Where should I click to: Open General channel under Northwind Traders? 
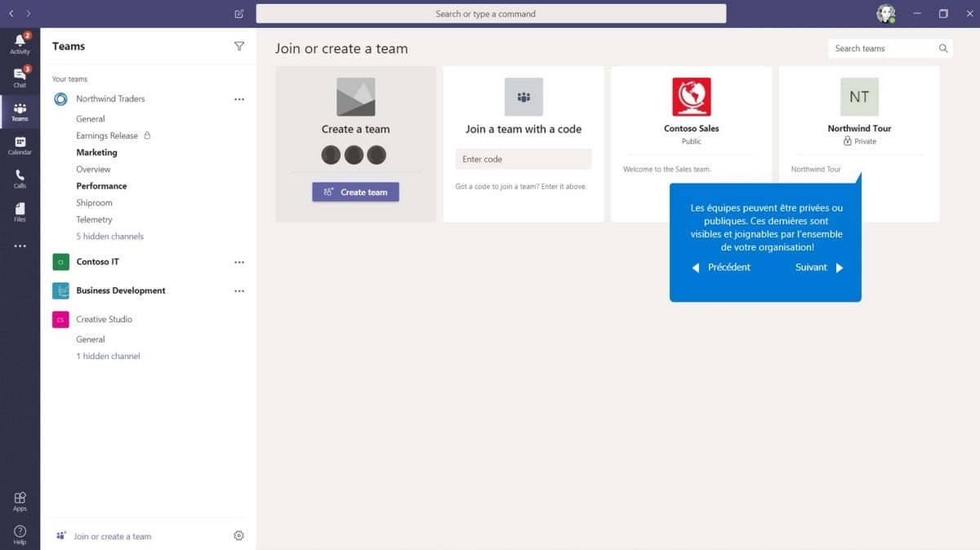91,119
